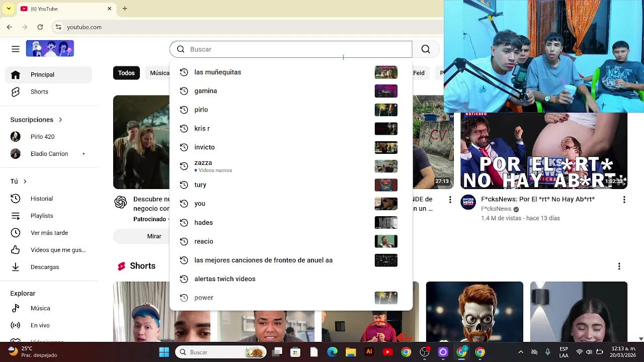Choose 'invicto' search suggestion

point(291,147)
